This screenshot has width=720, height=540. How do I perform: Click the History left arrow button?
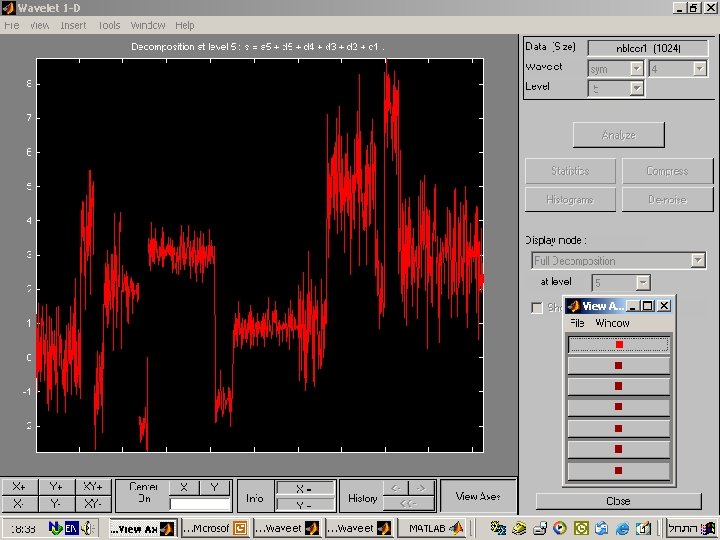click(x=395, y=487)
